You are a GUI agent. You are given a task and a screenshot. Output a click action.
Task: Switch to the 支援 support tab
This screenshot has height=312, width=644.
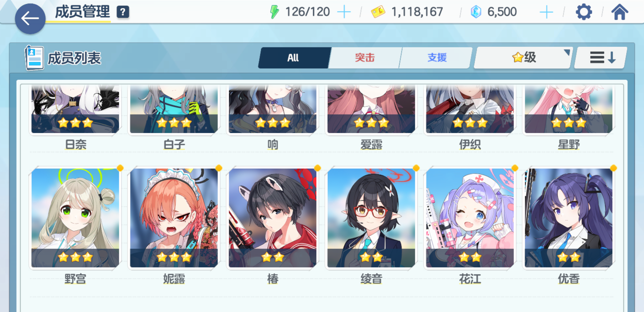[x=437, y=58]
